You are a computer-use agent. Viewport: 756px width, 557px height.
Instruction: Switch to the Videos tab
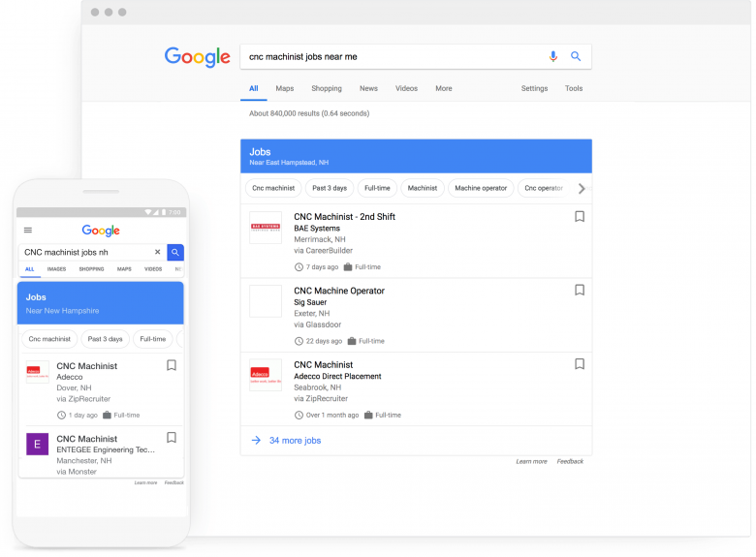(x=406, y=89)
